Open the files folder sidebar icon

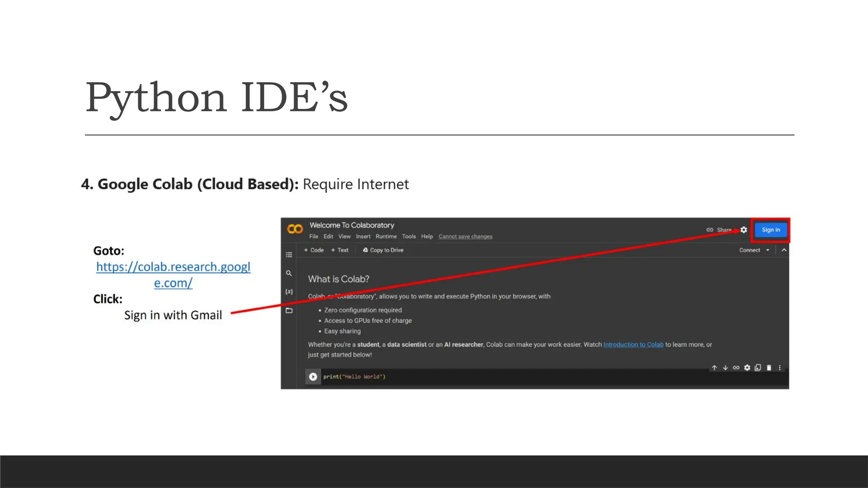289,311
